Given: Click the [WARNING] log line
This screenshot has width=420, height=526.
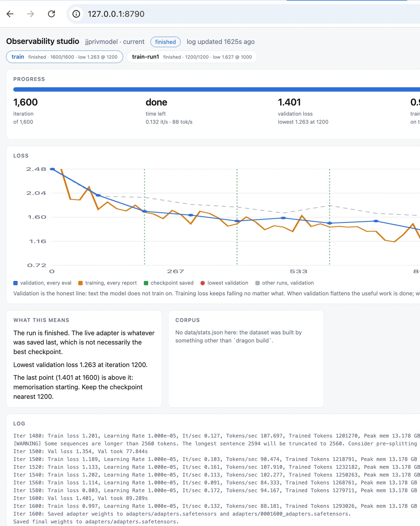Looking at the screenshot, I should [217, 444].
